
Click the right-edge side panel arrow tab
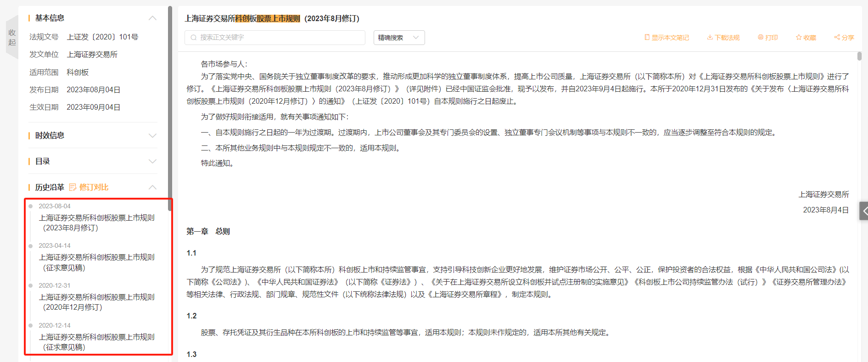(864, 211)
